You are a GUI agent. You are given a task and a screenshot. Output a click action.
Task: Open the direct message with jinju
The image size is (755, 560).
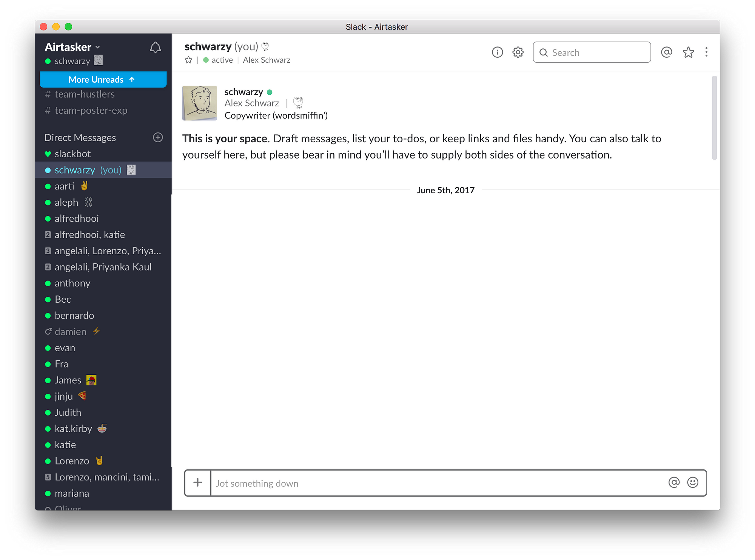coord(103,397)
